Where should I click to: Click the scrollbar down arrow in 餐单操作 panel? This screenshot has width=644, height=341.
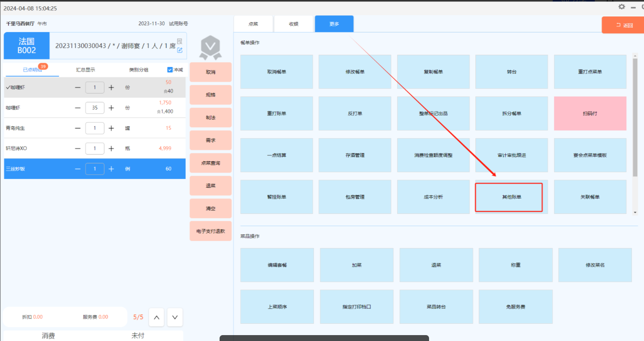635,213
